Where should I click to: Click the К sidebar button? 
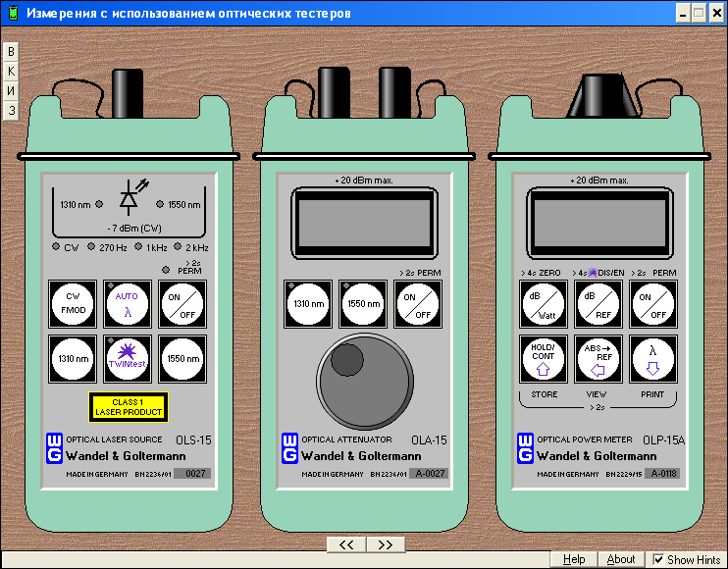(11, 71)
